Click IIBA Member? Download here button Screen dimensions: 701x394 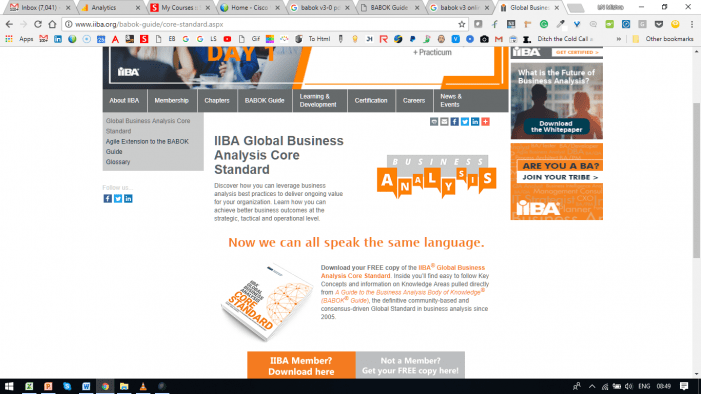pyautogui.click(x=301, y=365)
